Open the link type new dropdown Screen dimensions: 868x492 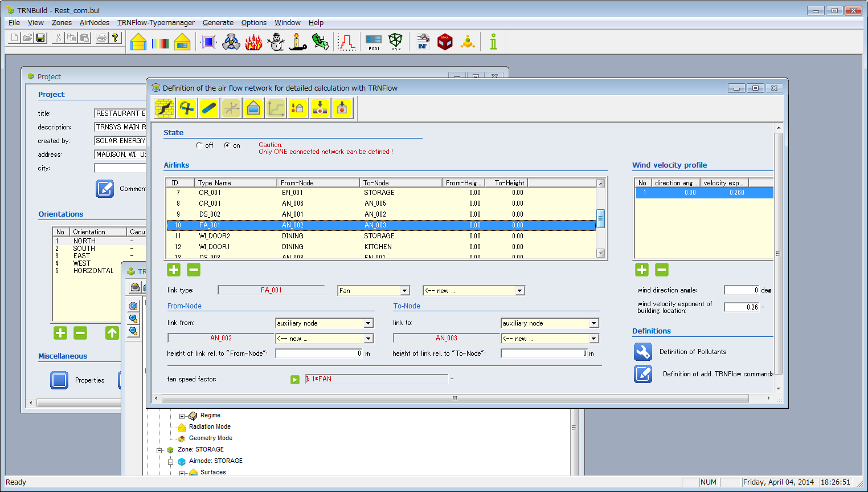click(519, 291)
